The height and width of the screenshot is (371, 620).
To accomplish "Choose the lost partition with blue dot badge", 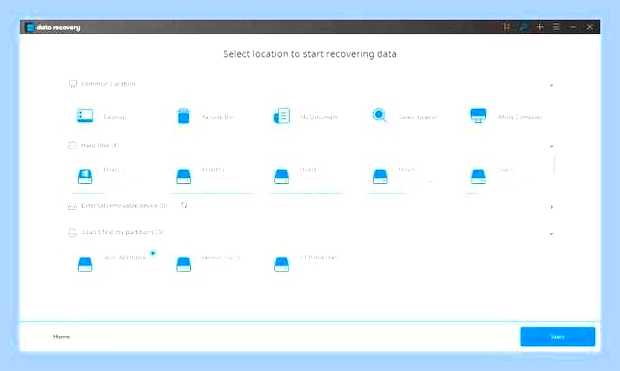I will [85, 264].
